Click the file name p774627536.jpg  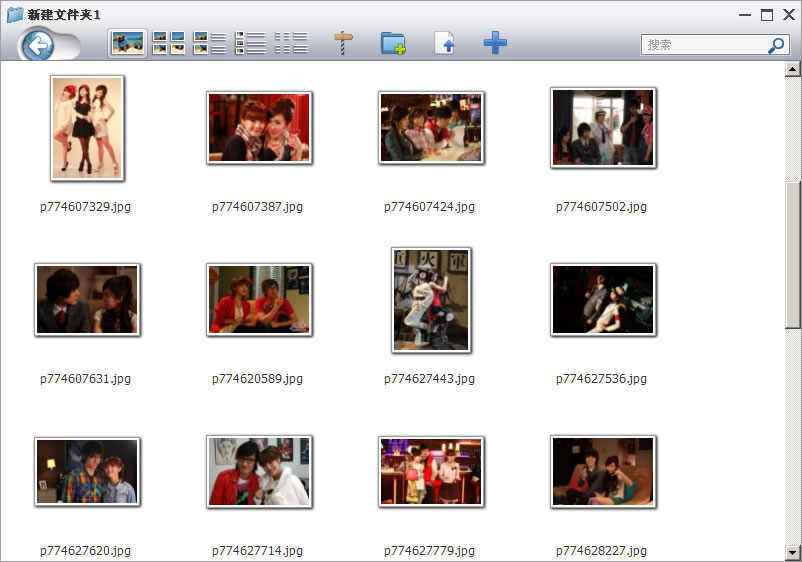coord(602,379)
